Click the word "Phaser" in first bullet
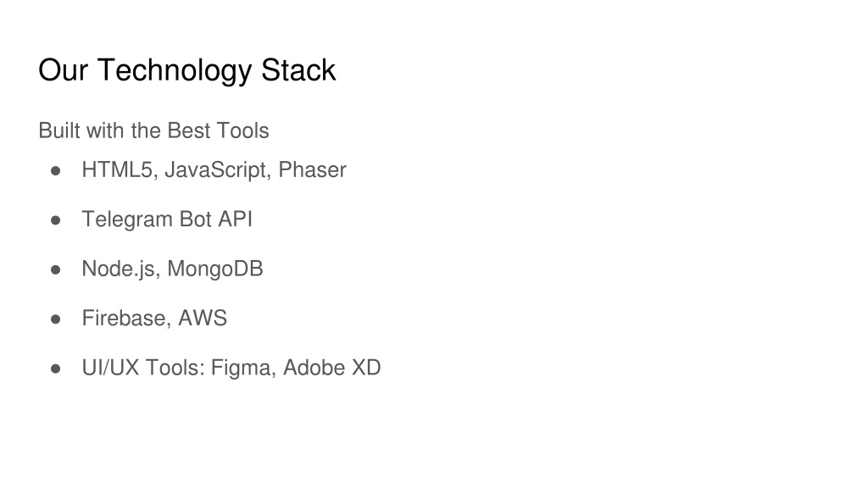 tap(312, 169)
